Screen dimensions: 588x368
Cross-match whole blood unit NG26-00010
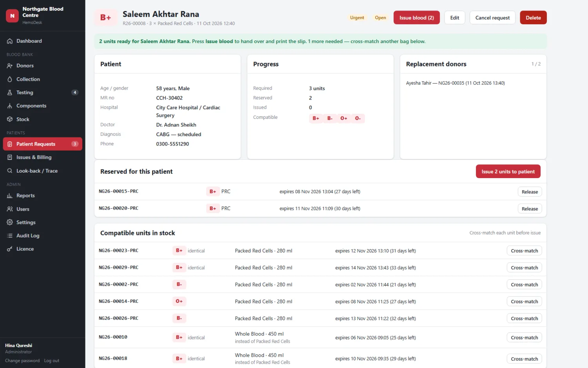(x=524, y=338)
